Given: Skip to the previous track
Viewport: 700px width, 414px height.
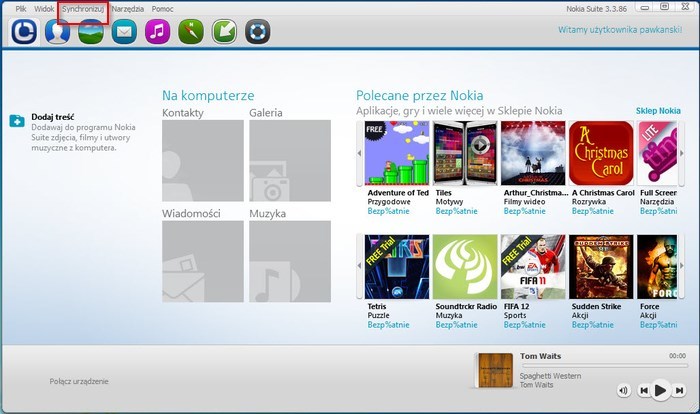Looking at the screenshot, I should pyautogui.click(x=643, y=390).
